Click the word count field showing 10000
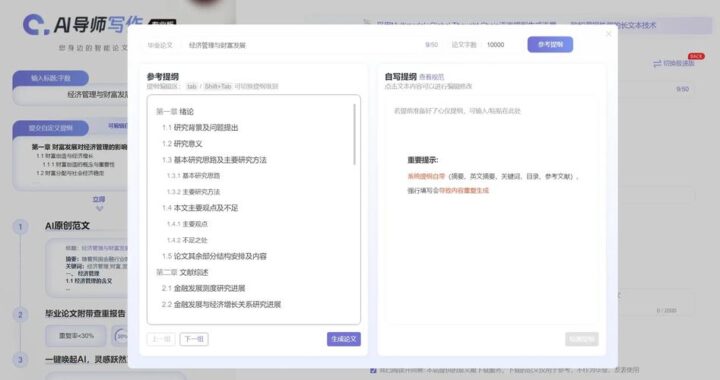 coord(495,45)
